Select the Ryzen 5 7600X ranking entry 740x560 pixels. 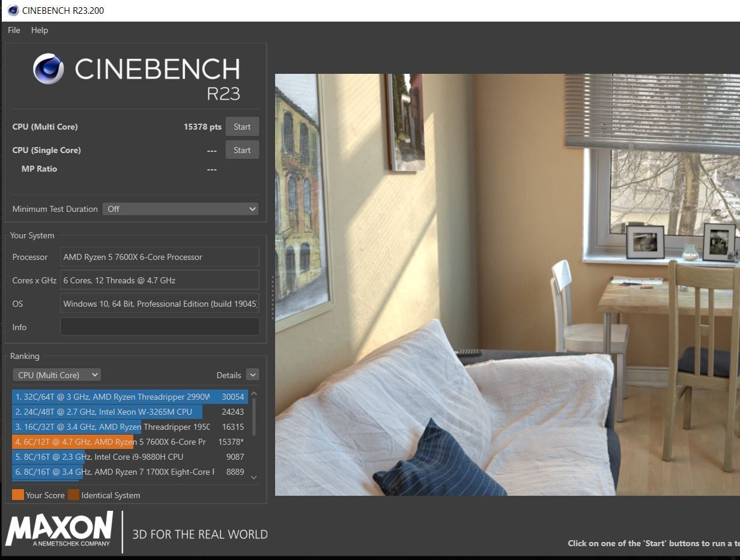pos(129,442)
